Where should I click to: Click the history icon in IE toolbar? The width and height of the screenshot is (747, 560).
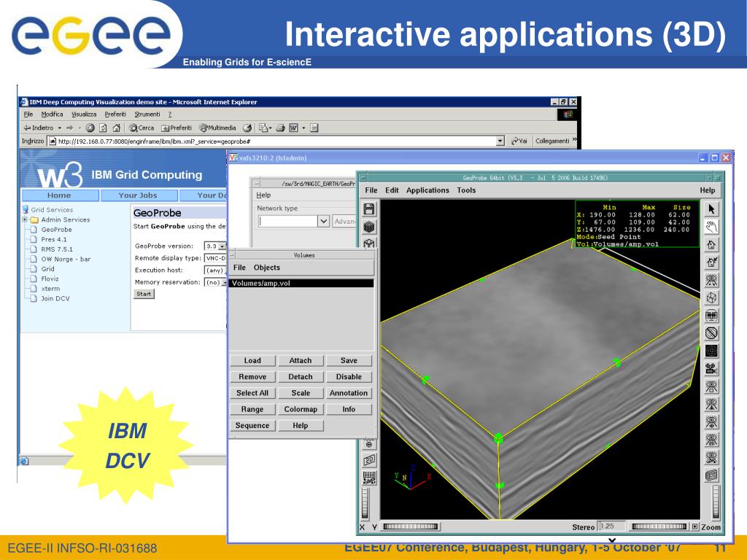[x=247, y=128]
